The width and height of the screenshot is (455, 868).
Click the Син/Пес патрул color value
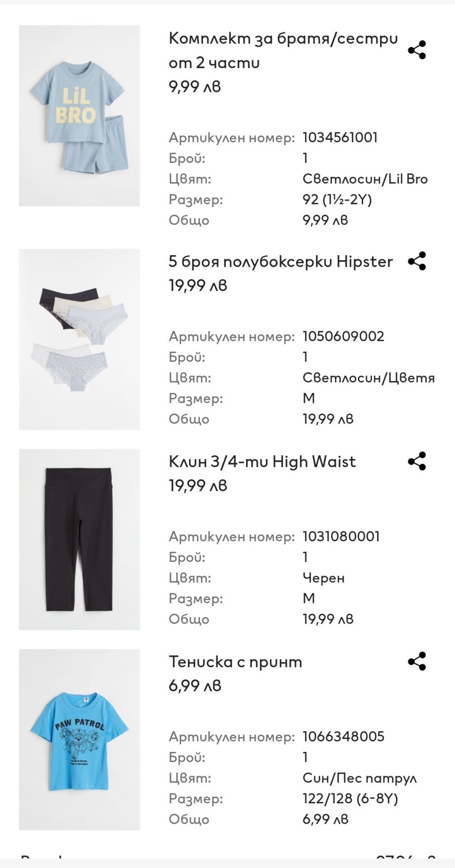pyautogui.click(x=359, y=778)
